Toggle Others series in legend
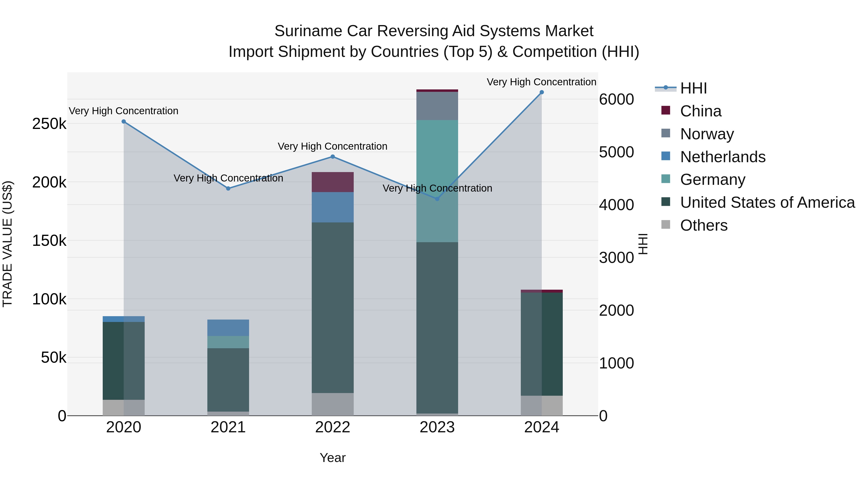Image resolution: width=868 pixels, height=488 pixels. pos(694,225)
